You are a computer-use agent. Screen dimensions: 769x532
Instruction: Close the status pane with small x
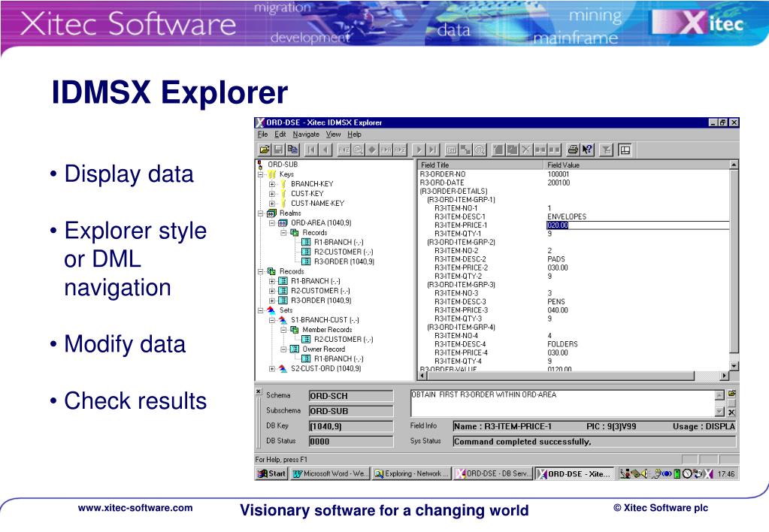click(x=259, y=391)
